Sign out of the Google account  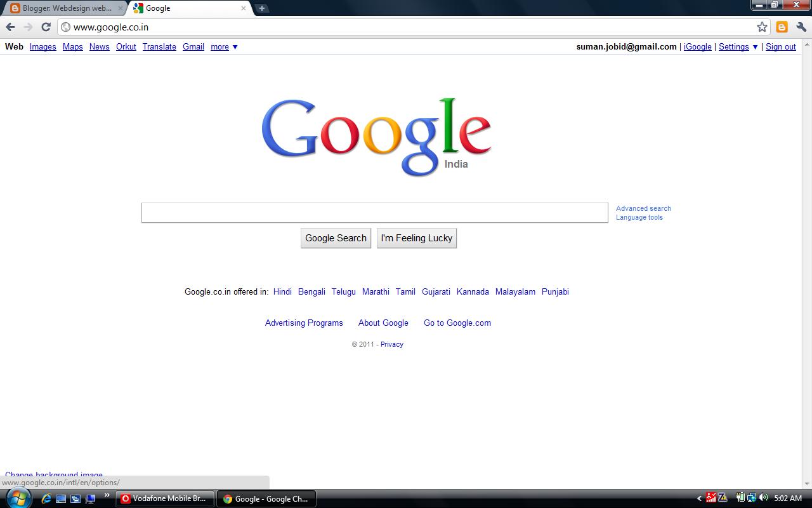tap(780, 46)
